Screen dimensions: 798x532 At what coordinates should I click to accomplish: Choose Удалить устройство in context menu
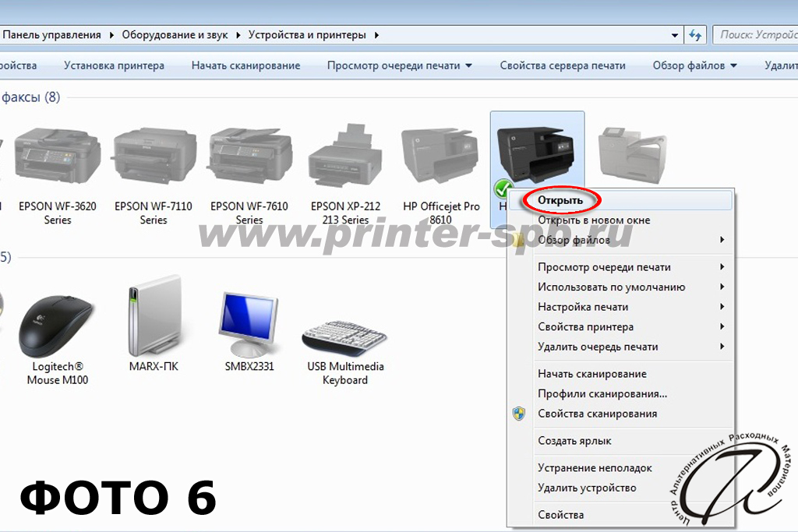coord(620,488)
